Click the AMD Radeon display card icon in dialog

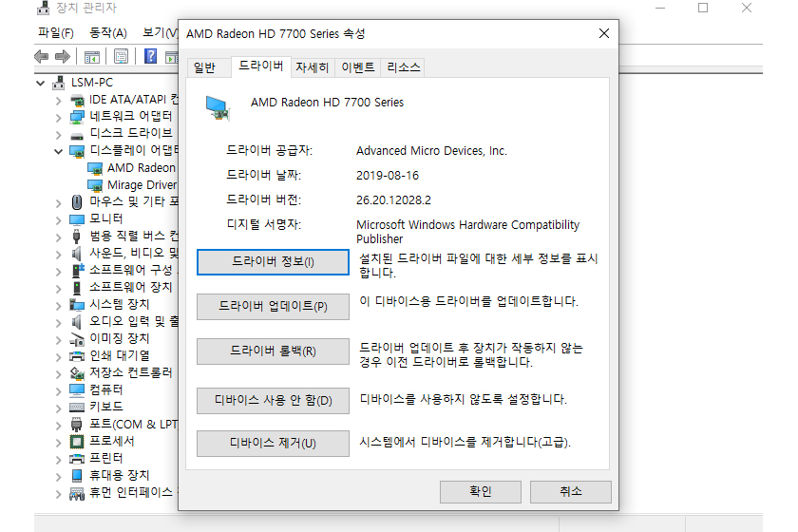(218, 108)
